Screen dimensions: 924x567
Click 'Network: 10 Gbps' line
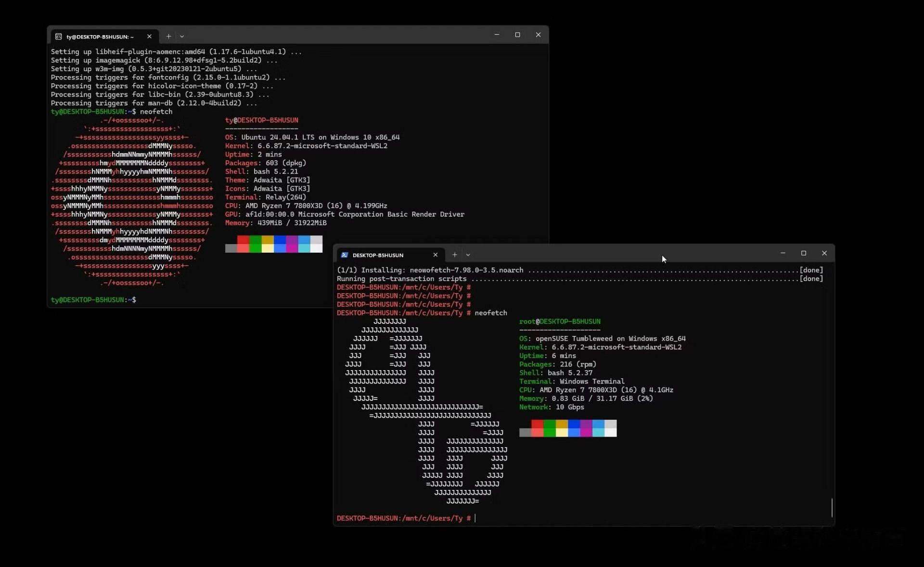[552, 407]
